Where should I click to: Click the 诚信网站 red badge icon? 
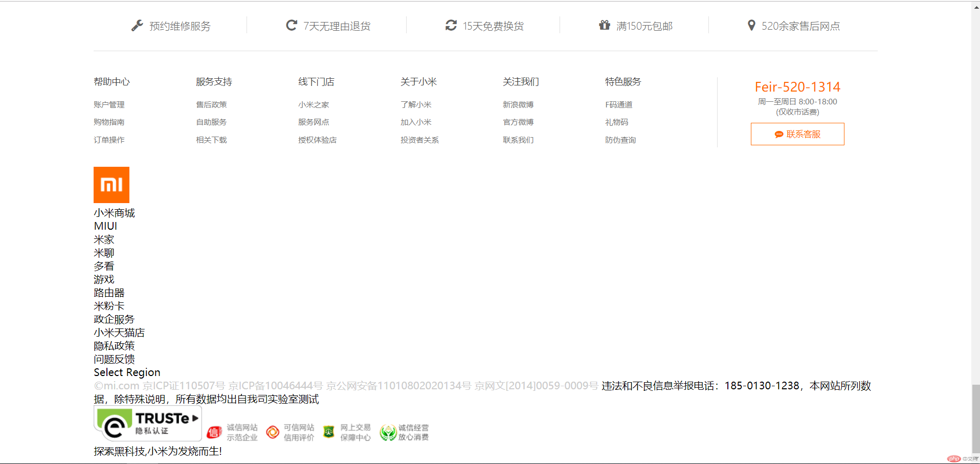(x=214, y=432)
